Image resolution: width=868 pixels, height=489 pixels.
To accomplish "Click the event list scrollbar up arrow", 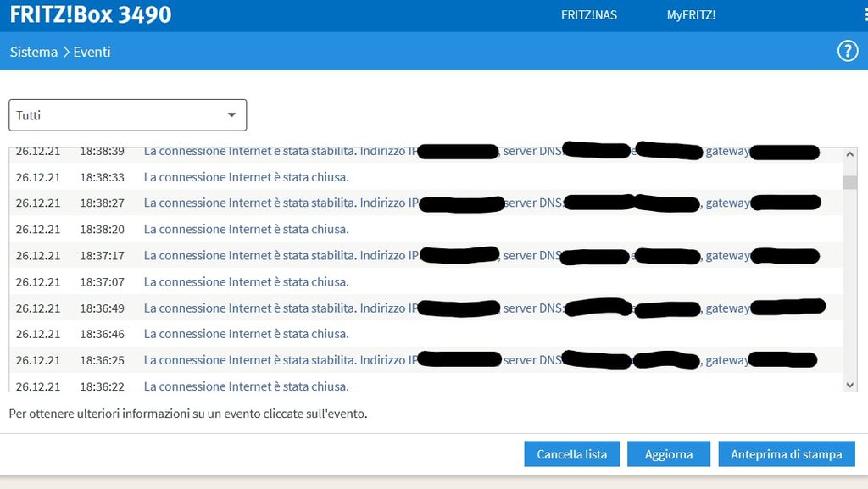I will pos(850,154).
